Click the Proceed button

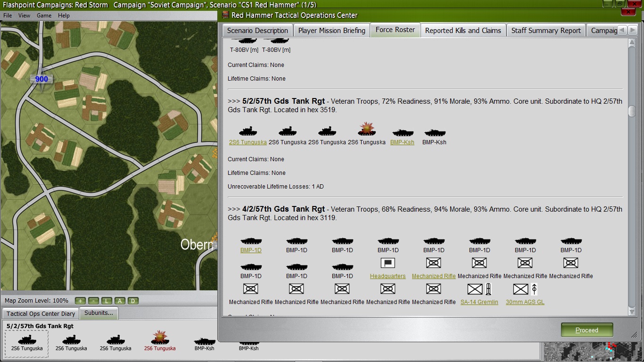pos(587,330)
